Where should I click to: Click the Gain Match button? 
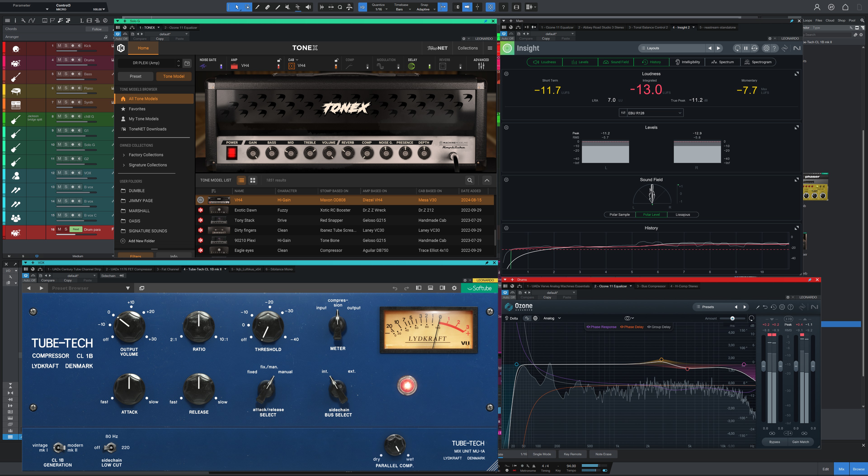point(800,442)
